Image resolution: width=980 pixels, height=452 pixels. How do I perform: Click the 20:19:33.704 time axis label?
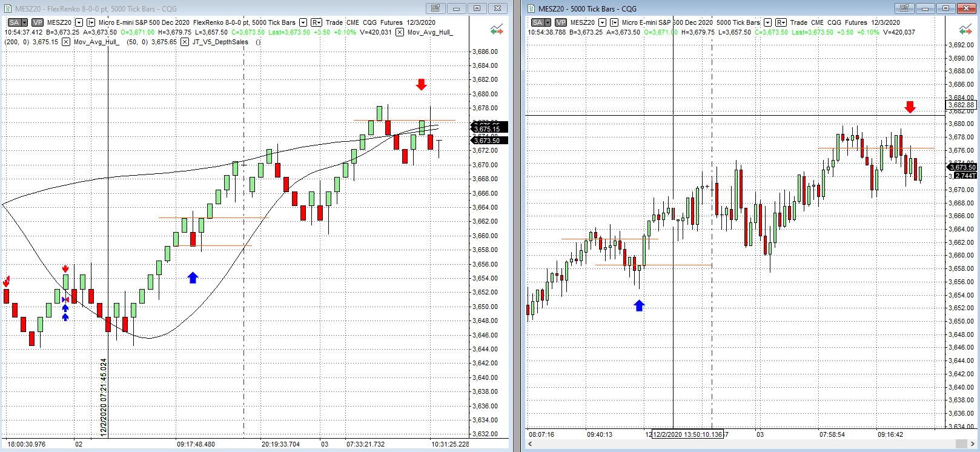point(280,444)
